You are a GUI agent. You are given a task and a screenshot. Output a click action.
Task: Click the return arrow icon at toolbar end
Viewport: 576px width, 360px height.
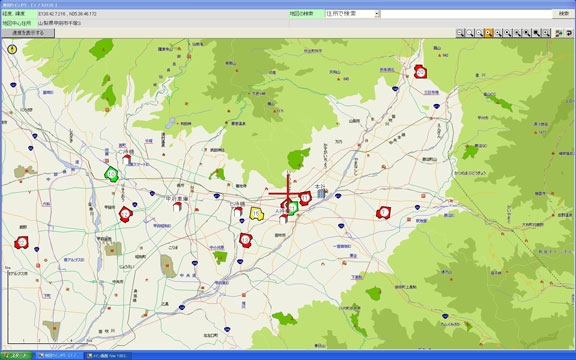click(x=569, y=33)
